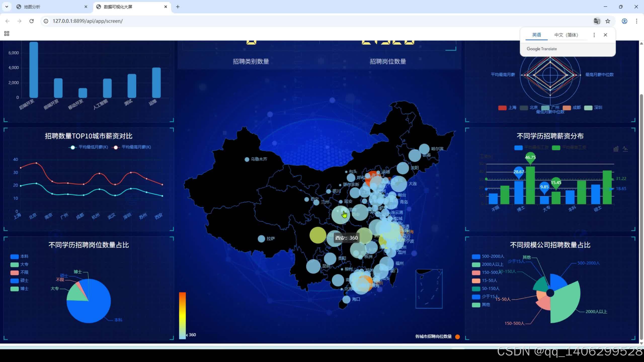Screen dimensions: 644x362
Task: Open the tab search dropdown chevron
Action: point(7,7)
